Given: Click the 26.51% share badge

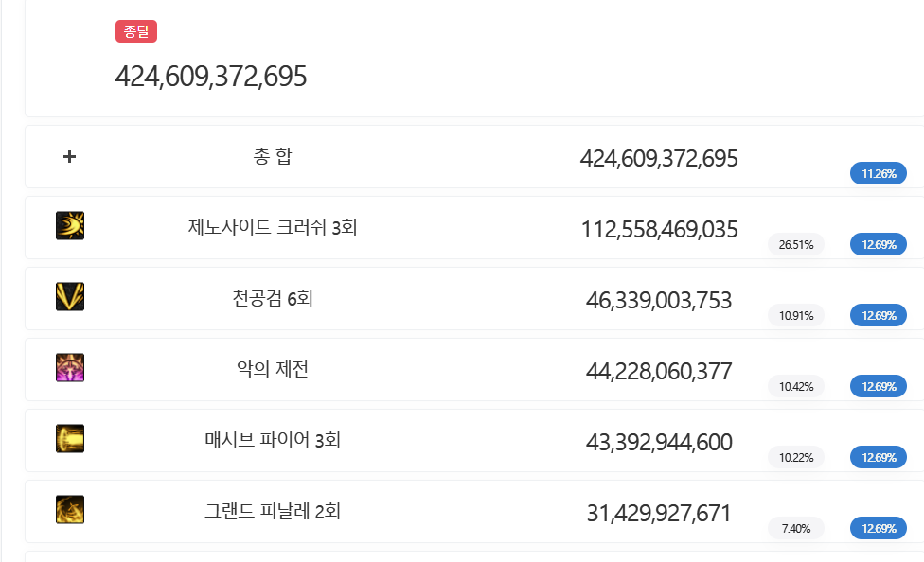Looking at the screenshot, I should coord(796,245).
